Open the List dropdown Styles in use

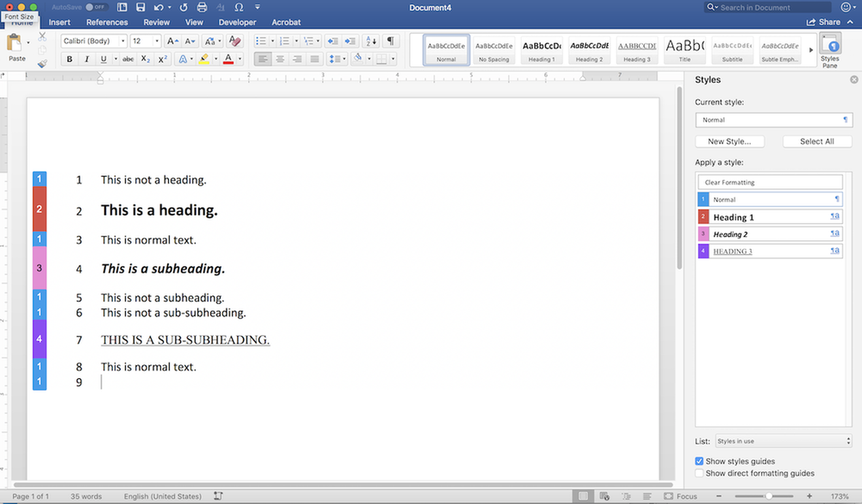click(x=784, y=441)
